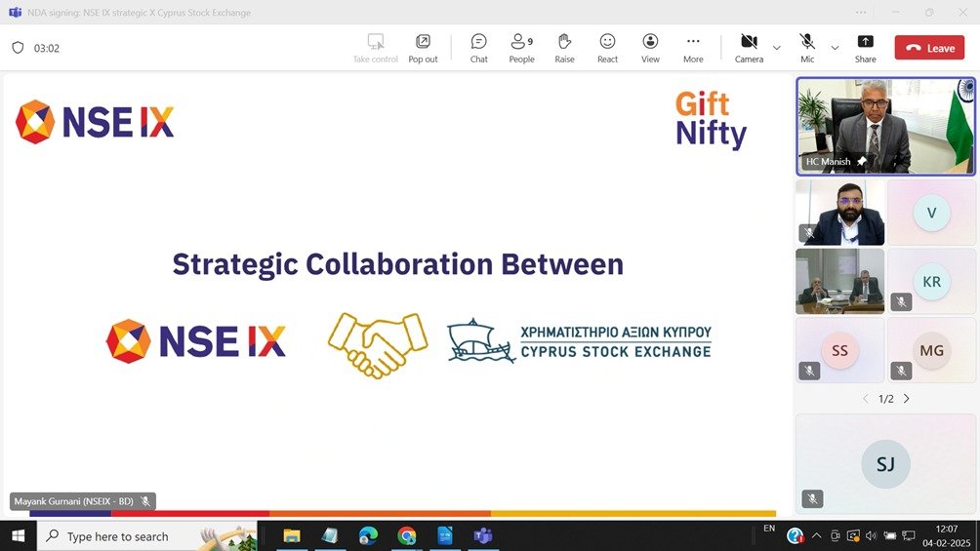Select participant V avatar

[x=931, y=213]
